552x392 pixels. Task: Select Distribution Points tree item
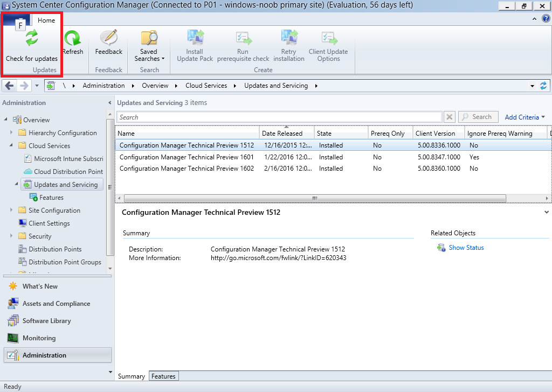pyautogui.click(x=50, y=249)
